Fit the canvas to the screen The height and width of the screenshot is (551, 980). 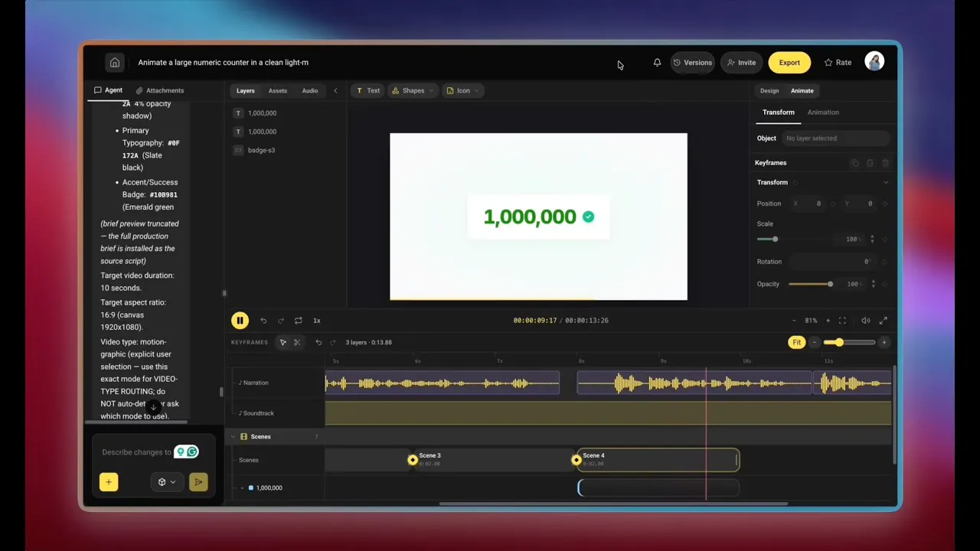[x=842, y=321]
